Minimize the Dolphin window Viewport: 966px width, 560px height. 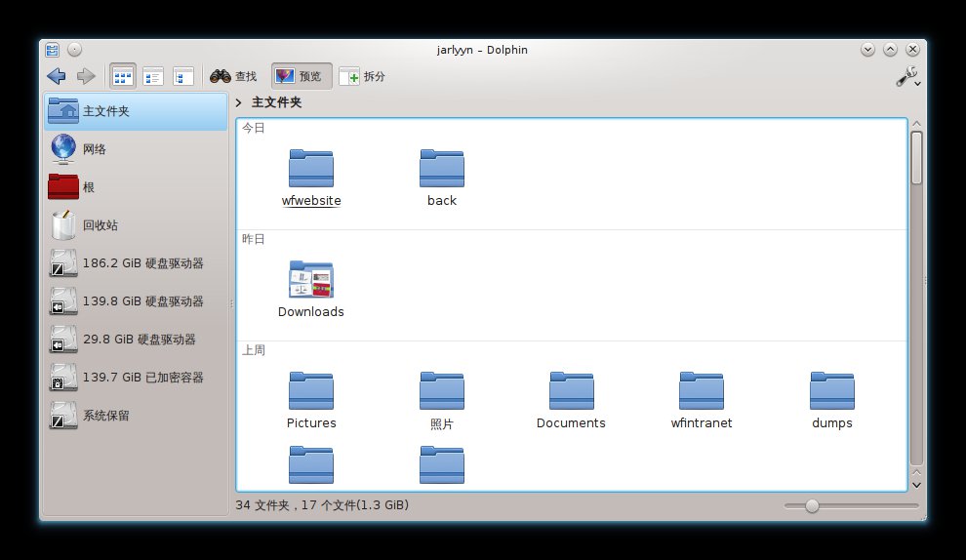(x=868, y=50)
